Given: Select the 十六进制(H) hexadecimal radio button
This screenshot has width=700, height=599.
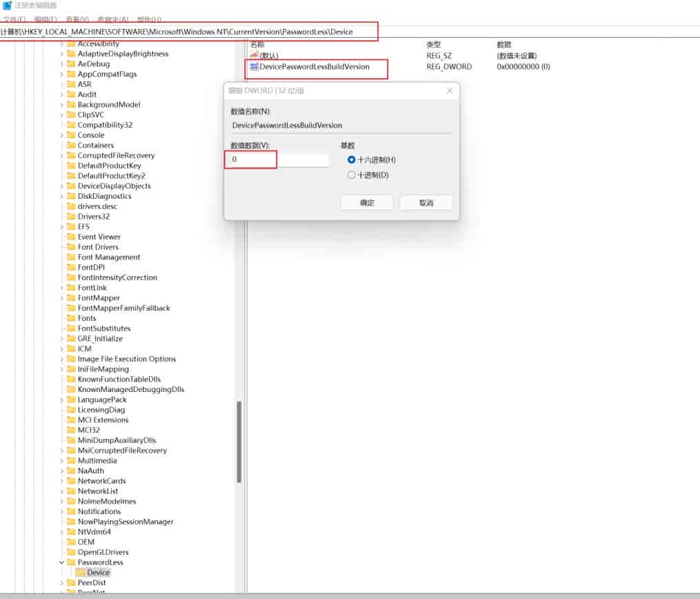Looking at the screenshot, I should click(351, 159).
